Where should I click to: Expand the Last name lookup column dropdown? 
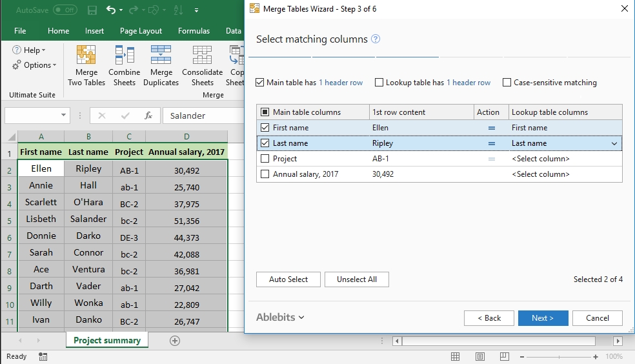coord(614,143)
